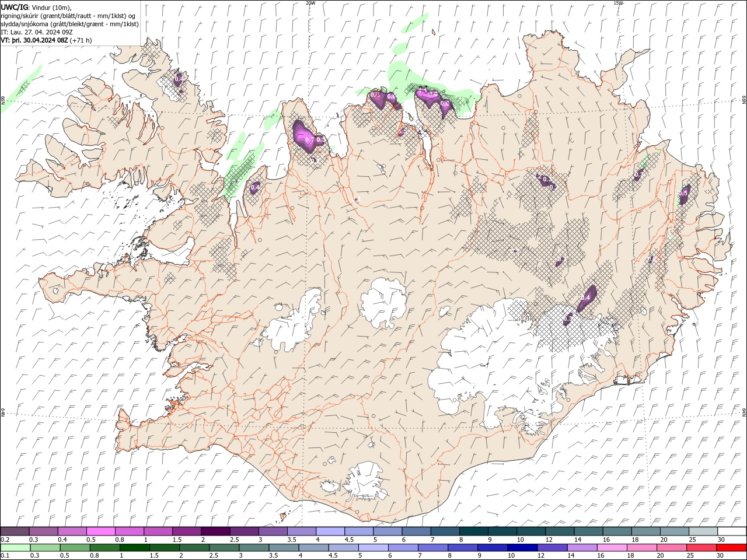Click the violet rain legend swatch labeled 12
747x560 pixels.
551,548
